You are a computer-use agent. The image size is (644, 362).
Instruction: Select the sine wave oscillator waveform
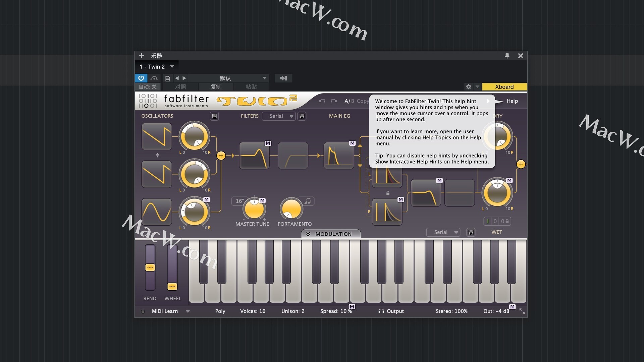coord(157,212)
